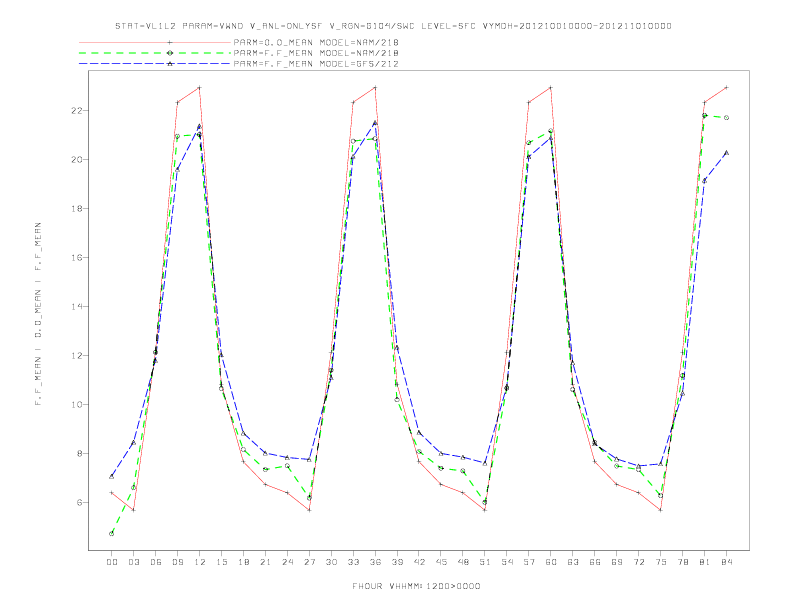792x612 pixels.
Task: Click x-axis tick label 84
Action: (x=726, y=562)
